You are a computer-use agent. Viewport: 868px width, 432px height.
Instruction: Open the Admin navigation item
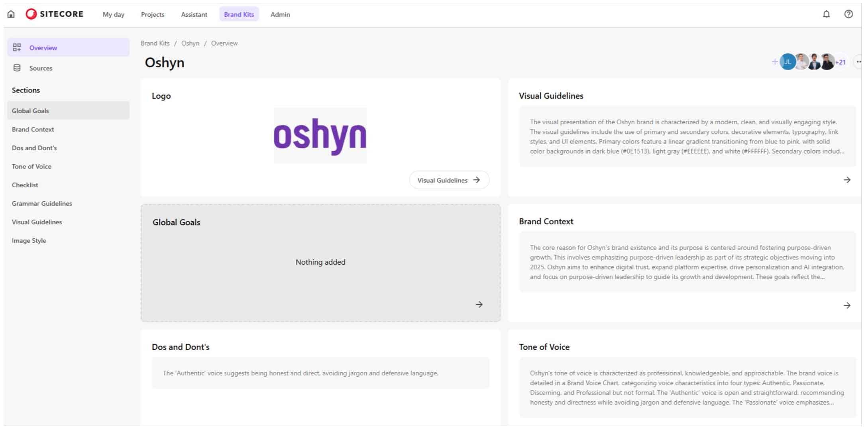coord(280,14)
